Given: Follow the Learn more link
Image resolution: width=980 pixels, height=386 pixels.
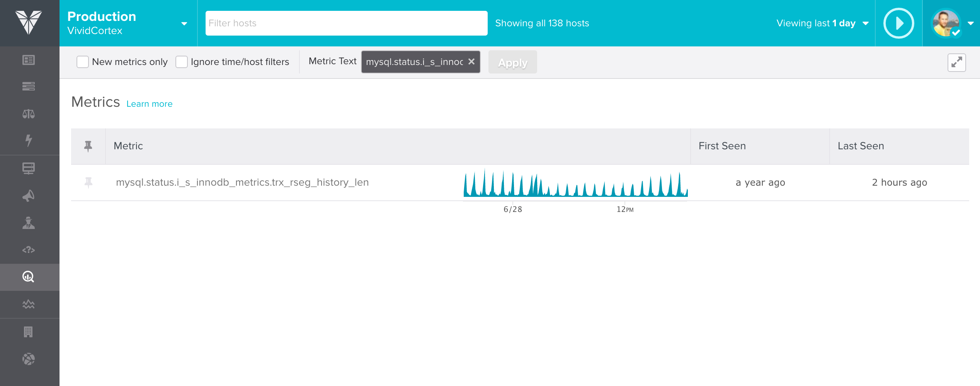Looking at the screenshot, I should pyautogui.click(x=150, y=104).
